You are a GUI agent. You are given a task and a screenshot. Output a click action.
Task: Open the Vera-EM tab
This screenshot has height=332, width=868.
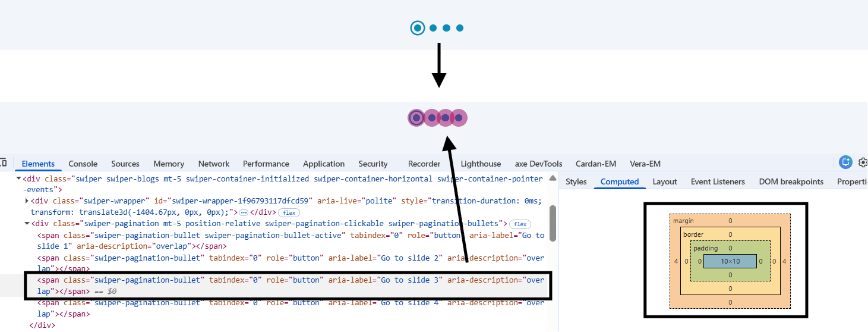[x=645, y=164]
